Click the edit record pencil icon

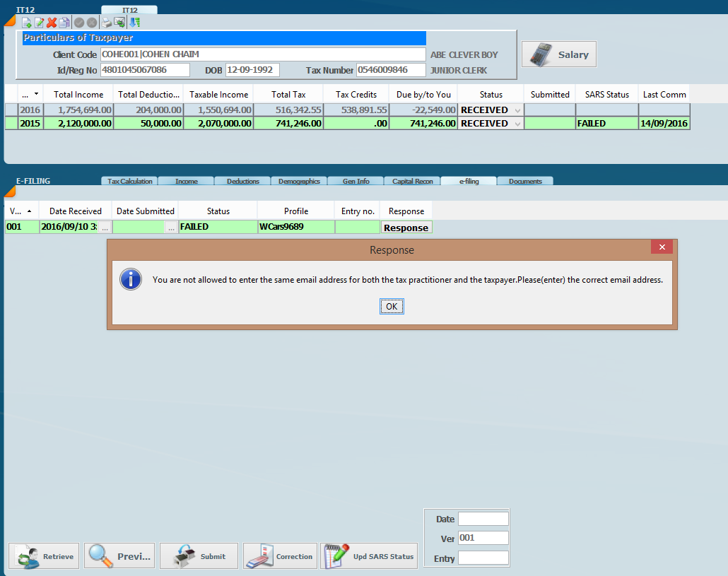(39, 23)
